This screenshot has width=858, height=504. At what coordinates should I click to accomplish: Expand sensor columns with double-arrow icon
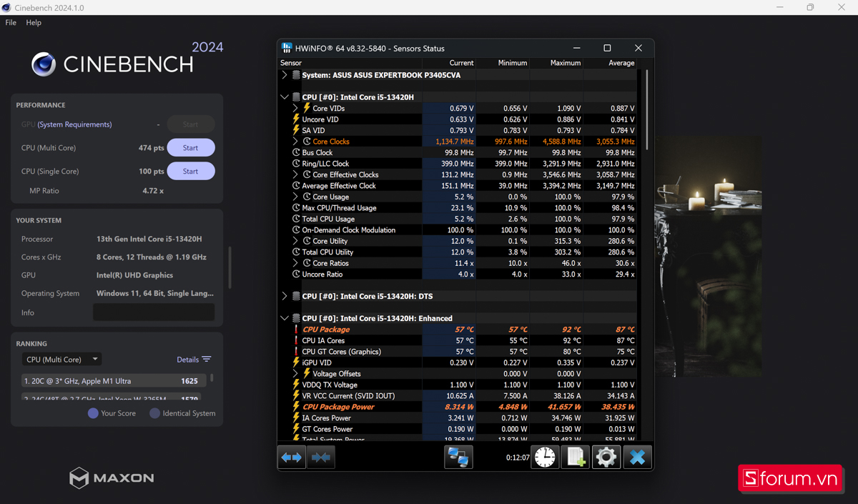tap(292, 457)
